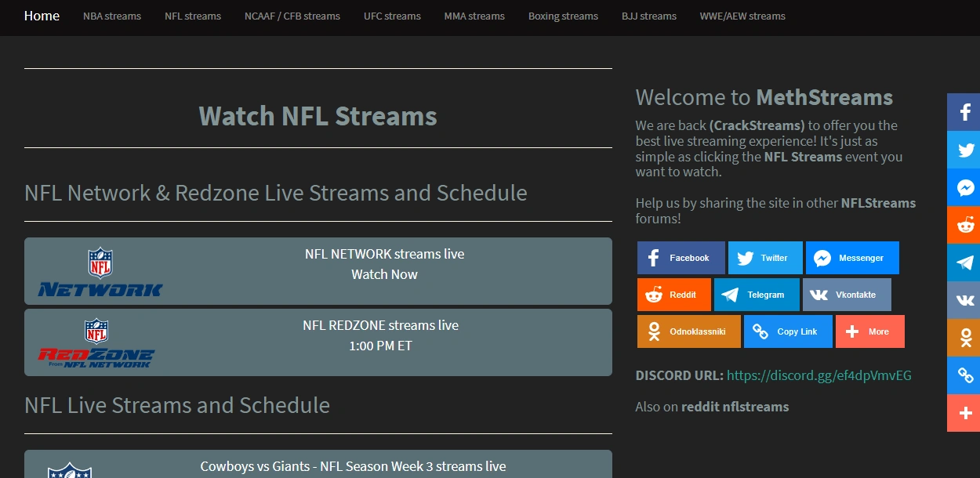Image resolution: width=980 pixels, height=478 pixels.
Task: Click the bold "NFLStreams" text before forums
Action: 878,203
